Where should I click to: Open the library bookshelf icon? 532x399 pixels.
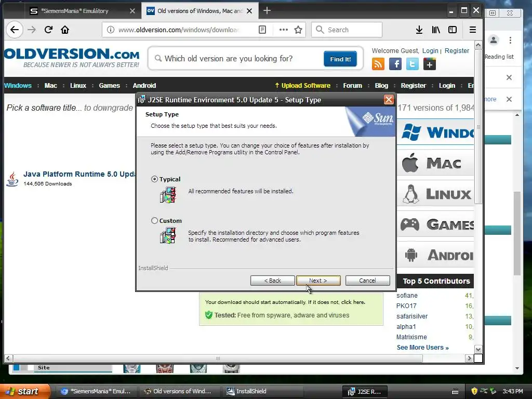point(436,30)
